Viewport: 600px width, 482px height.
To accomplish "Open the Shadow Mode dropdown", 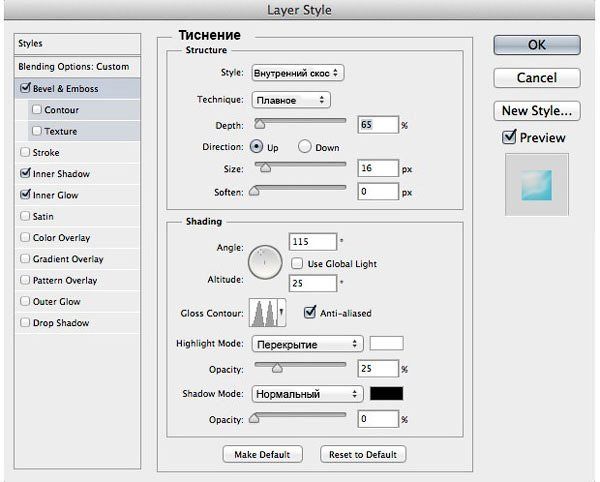I will click(306, 394).
